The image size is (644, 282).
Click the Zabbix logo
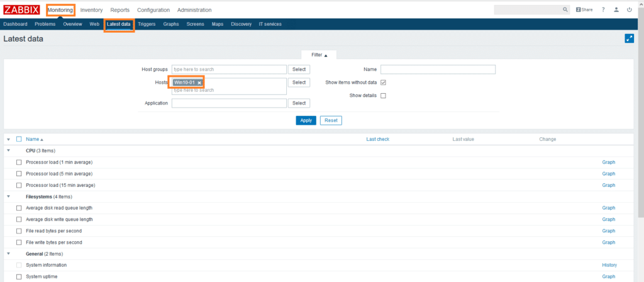point(22,10)
